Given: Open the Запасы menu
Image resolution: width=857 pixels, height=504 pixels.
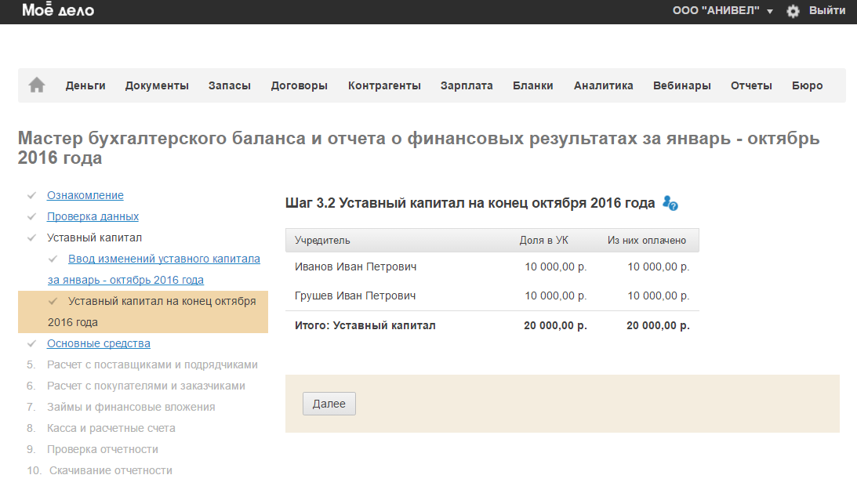Looking at the screenshot, I should [230, 85].
